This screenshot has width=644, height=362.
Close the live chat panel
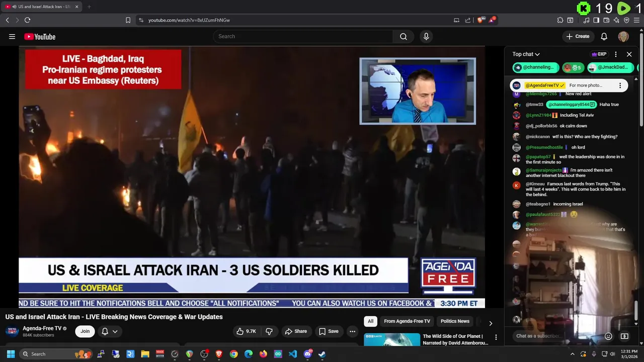point(629,54)
